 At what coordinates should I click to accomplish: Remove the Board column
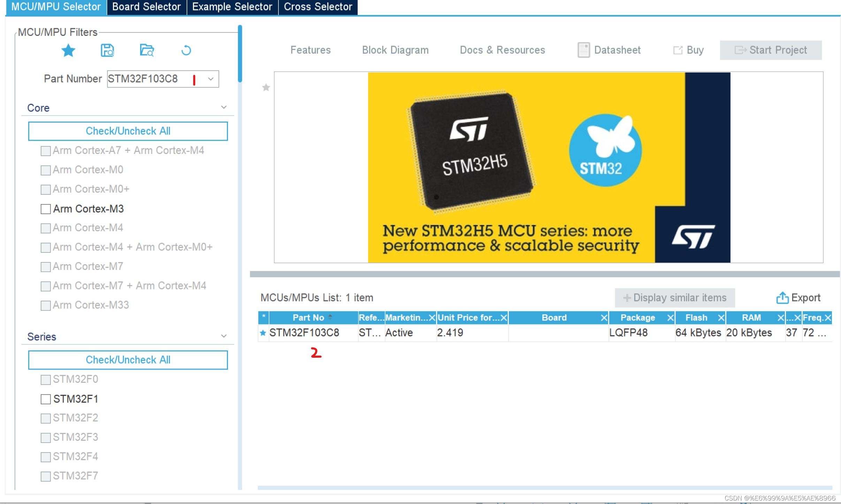coord(604,318)
